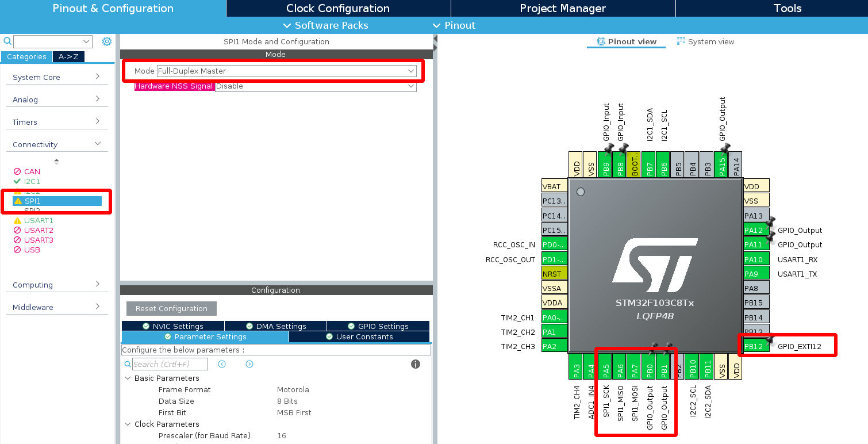This screenshot has height=444, width=868.
Task: Switch to Project Manager tab
Action: [563, 8]
